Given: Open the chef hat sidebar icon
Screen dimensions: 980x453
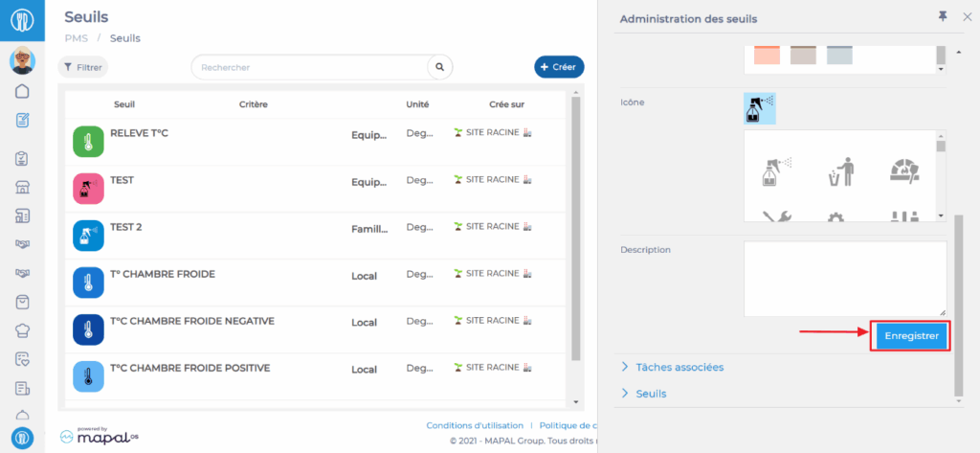Looking at the screenshot, I should pyautogui.click(x=22, y=330).
